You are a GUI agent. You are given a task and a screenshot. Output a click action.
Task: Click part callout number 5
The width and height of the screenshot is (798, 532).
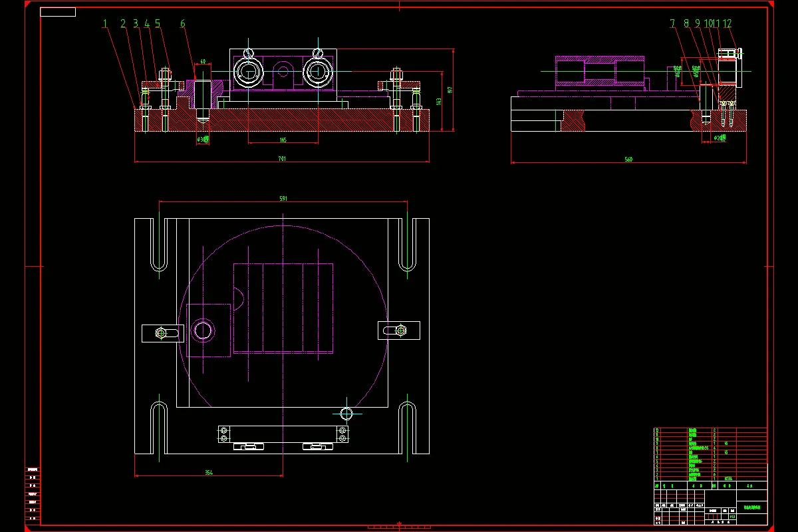tap(158, 23)
